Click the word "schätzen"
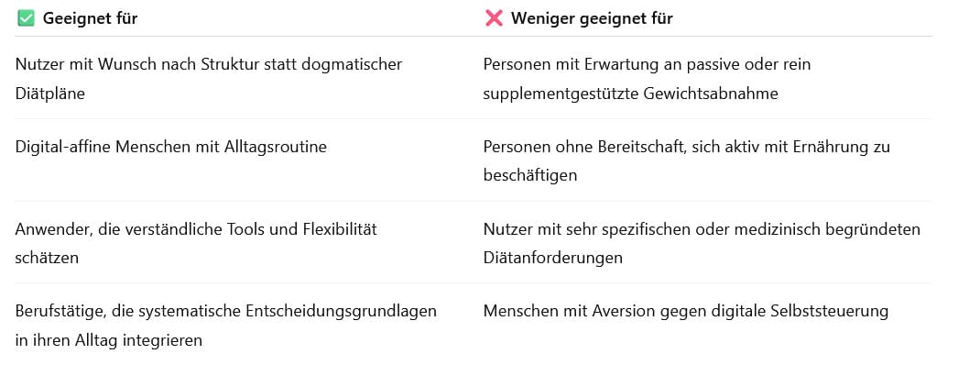 [47, 258]
